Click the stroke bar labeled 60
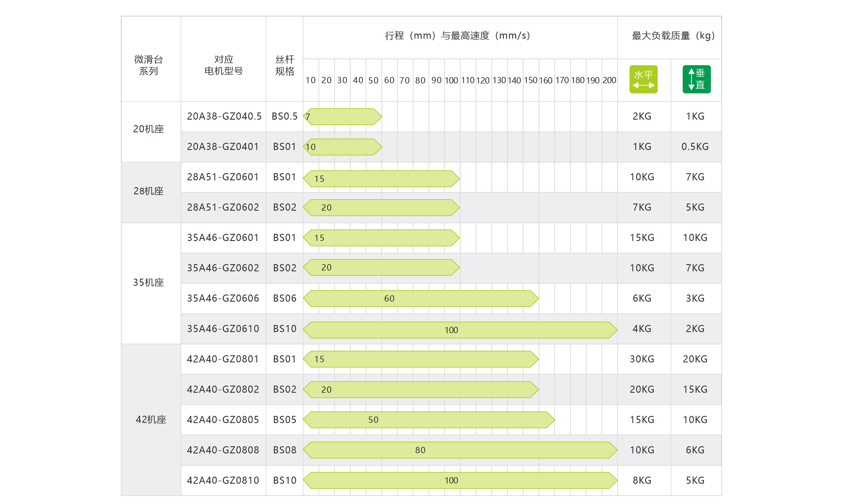The height and width of the screenshot is (504, 844). [421, 299]
